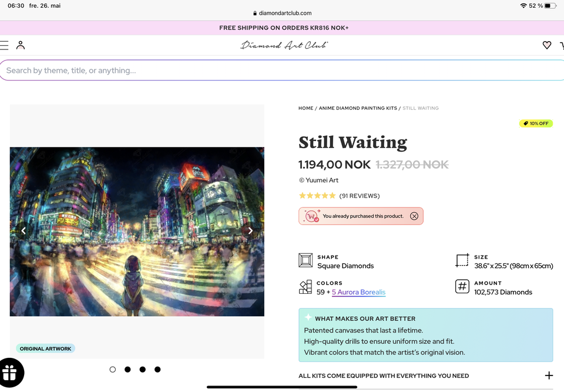Show next product image arrow
This screenshot has width=564, height=392.
[250, 231]
